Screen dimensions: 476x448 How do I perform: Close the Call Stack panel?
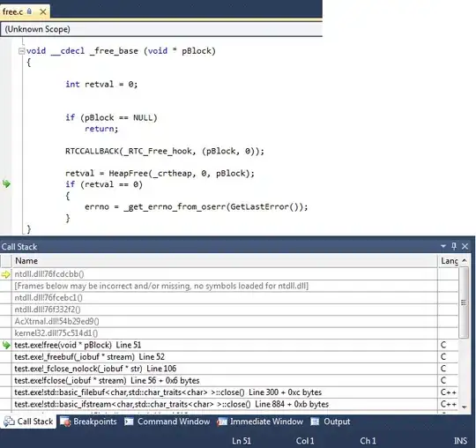(x=465, y=246)
